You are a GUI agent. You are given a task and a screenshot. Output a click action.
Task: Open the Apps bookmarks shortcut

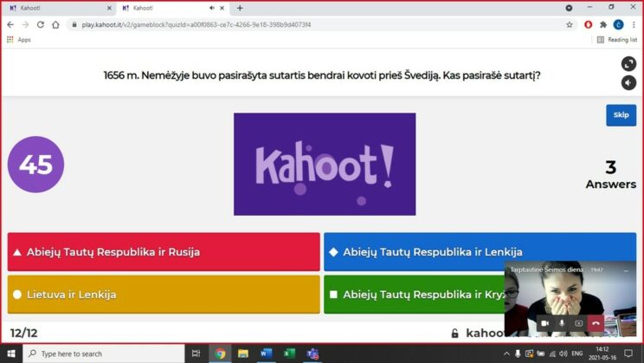(18, 39)
